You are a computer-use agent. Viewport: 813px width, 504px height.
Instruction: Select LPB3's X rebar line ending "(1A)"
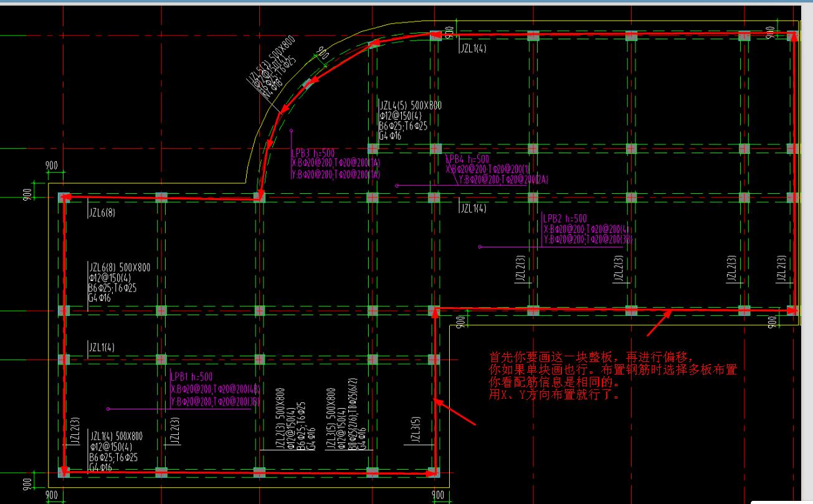(336, 163)
